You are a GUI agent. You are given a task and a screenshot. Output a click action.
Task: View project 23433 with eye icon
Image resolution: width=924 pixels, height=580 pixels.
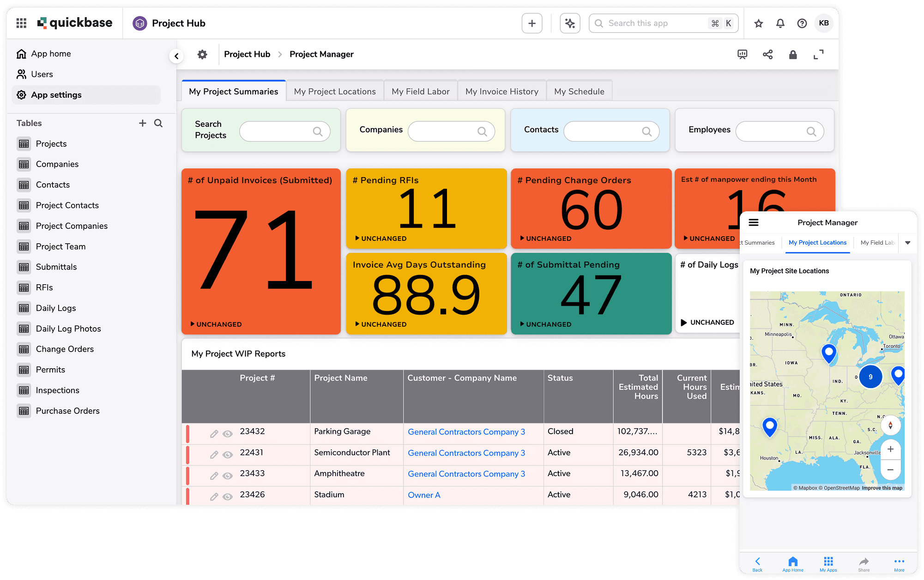(x=228, y=476)
